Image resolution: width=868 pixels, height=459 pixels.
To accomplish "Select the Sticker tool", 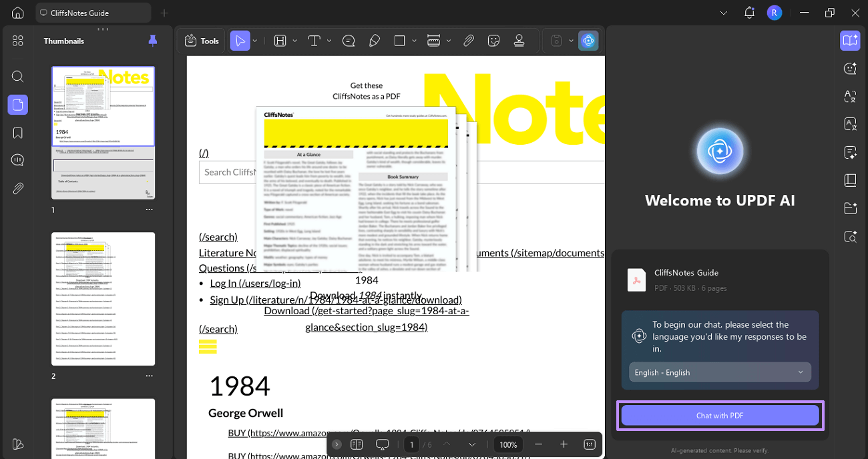I will coord(493,40).
